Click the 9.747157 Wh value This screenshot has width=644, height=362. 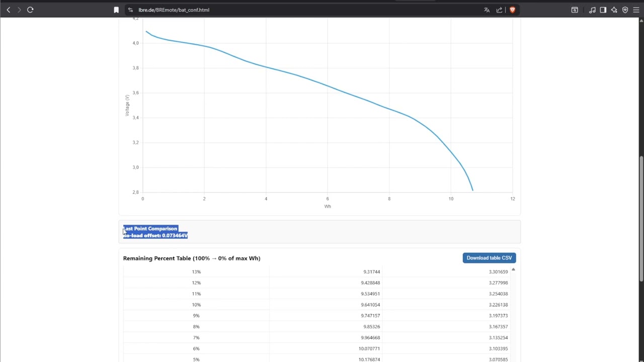click(370, 316)
